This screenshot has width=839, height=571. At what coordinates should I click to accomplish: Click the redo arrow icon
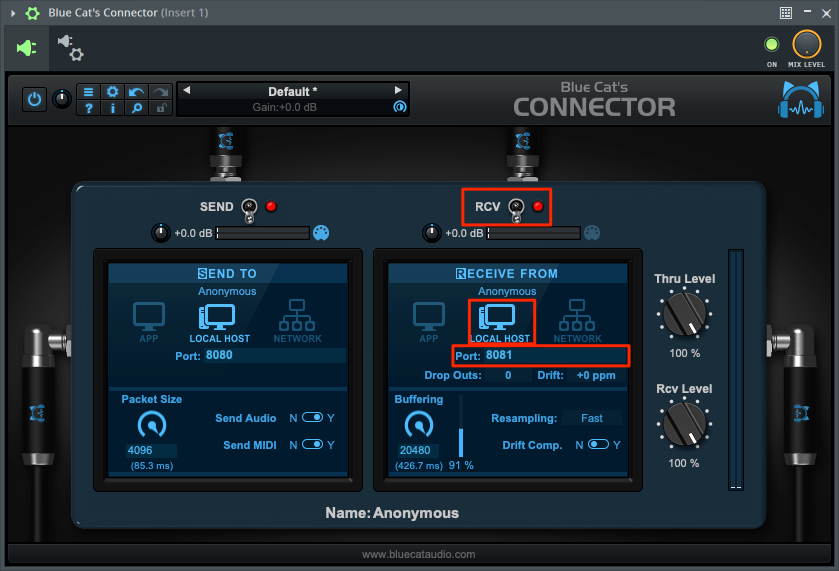161,92
